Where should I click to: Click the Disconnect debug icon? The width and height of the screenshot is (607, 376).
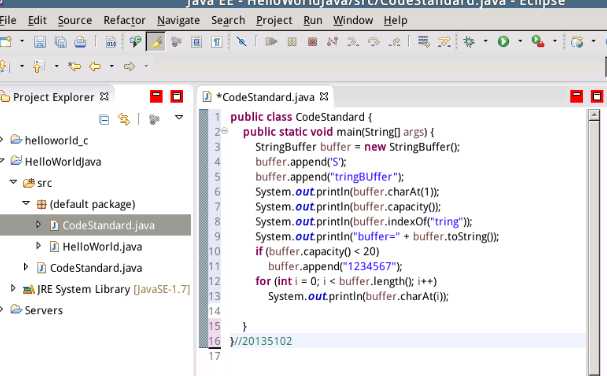[332, 41]
